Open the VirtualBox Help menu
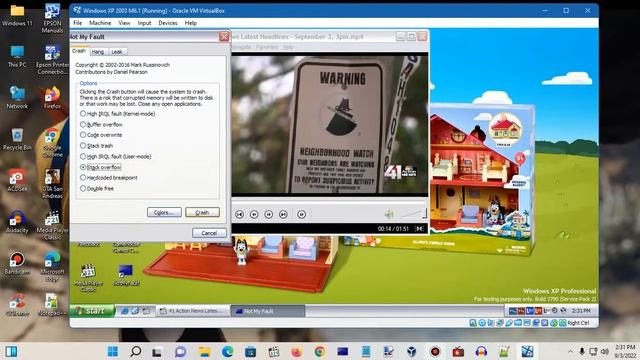This screenshot has height=360, width=640. pos(191,23)
